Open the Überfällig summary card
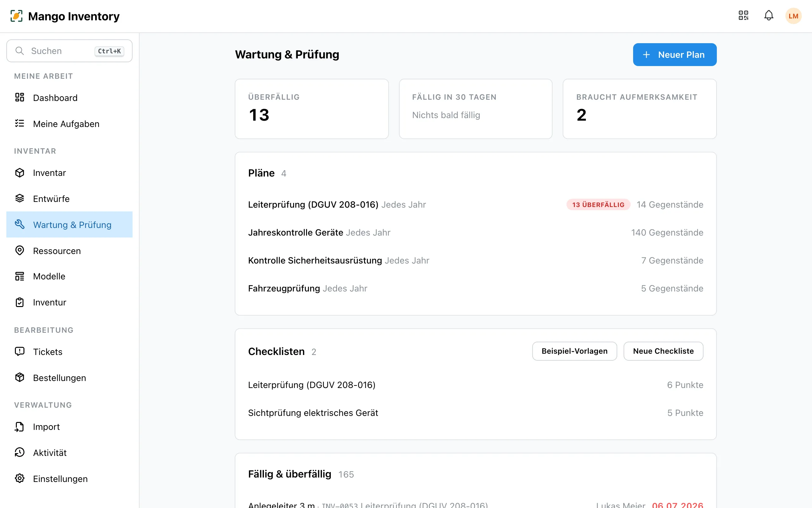This screenshot has height=508, width=812. coord(312,109)
